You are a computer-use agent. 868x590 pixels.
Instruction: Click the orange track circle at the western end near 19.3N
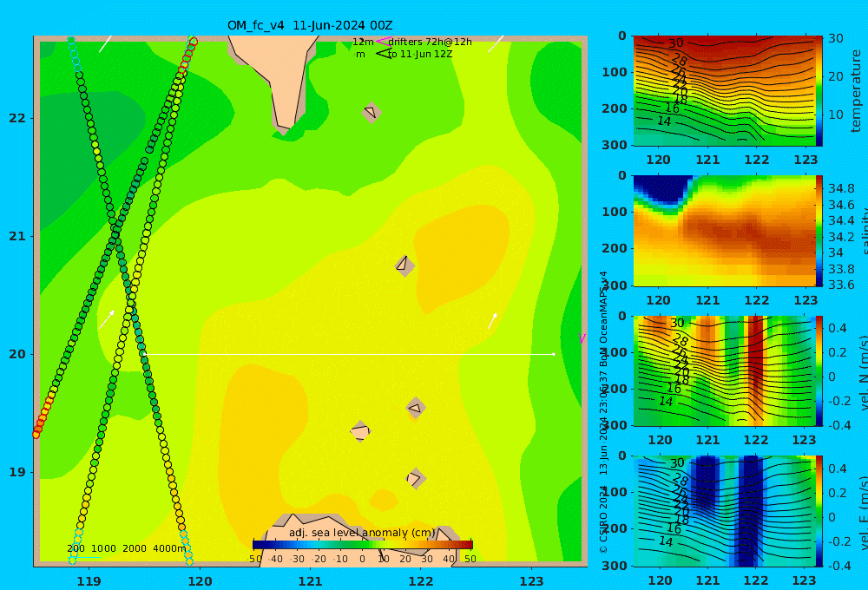coord(36,435)
